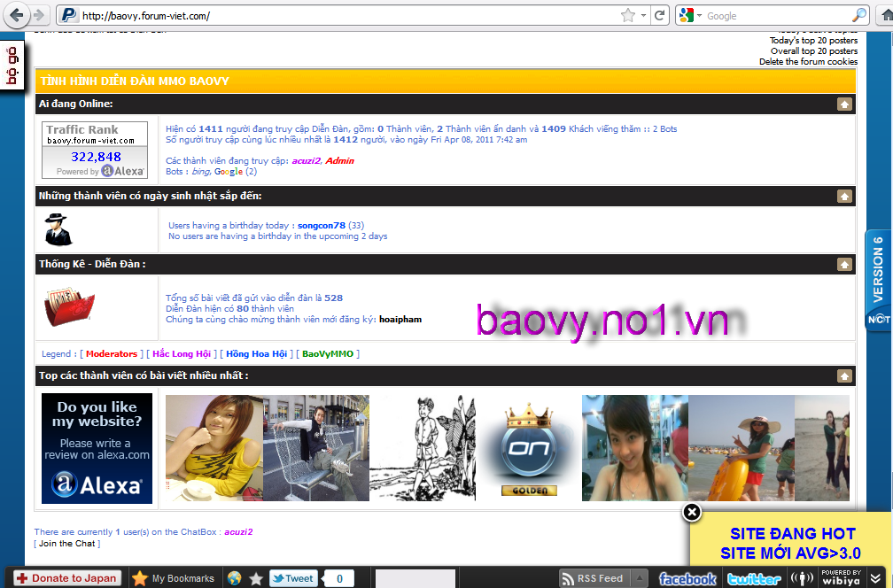This screenshot has width=893, height=588.
Task: Click the Google bot link
Action: click(x=229, y=172)
